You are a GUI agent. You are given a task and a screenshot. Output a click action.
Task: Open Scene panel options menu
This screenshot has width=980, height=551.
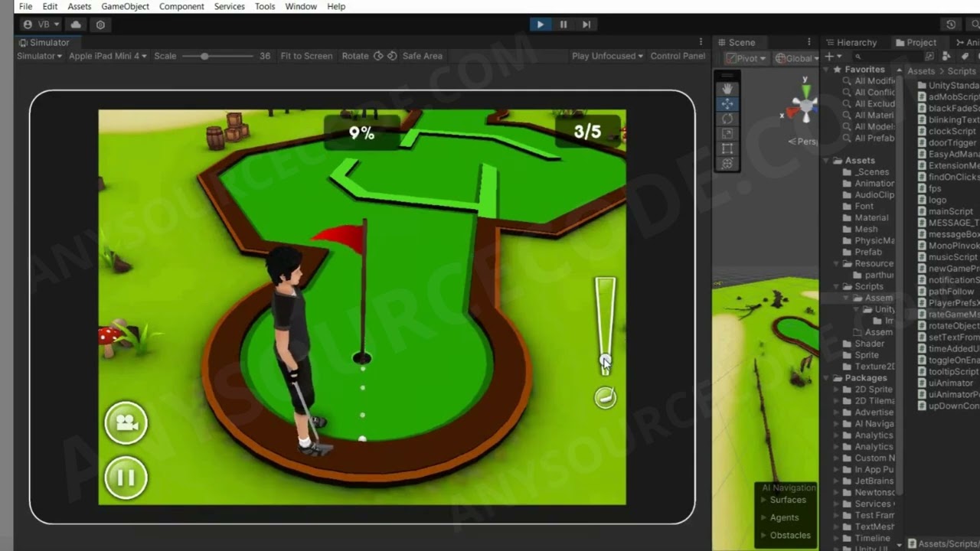click(x=808, y=42)
